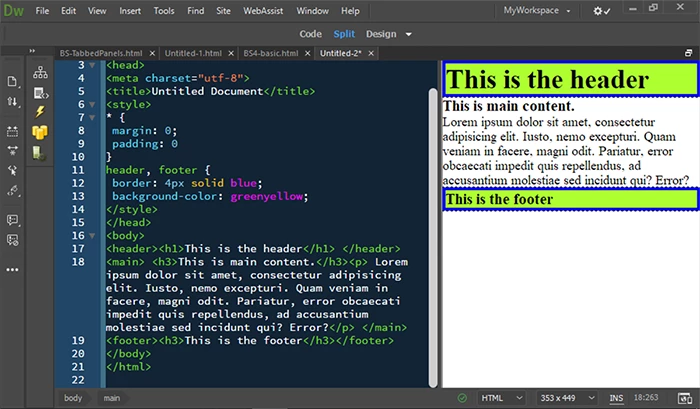Click the lightning bolt behaviors icon
This screenshot has height=409, width=700.
click(40, 112)
